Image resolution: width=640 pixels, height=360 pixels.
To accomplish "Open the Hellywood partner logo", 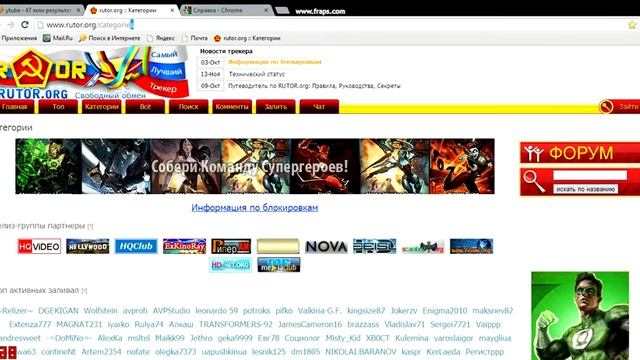I will (x=88, y=246).
